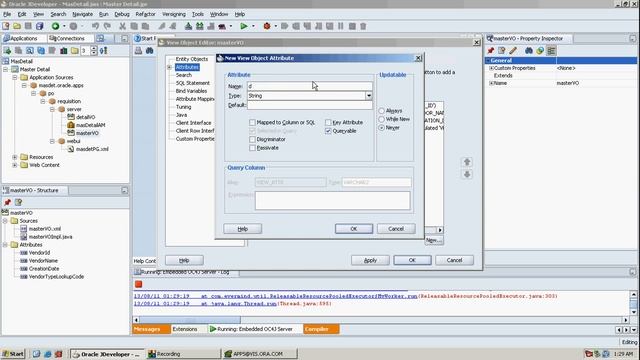Viewport: 640px width, 360px height.
Task: Open the File menu
Action: pyautogui.click(x=7, y=14)
